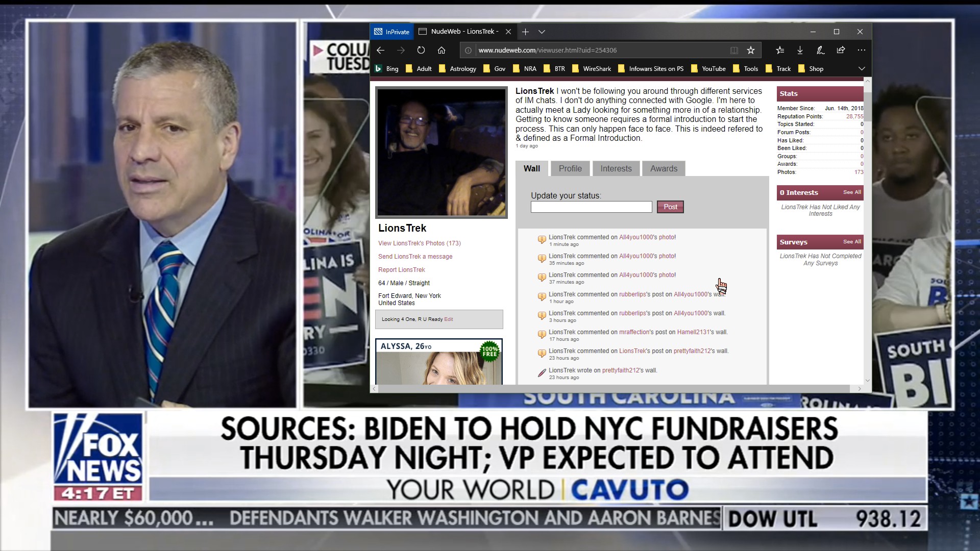Switch to the Interests tab
The height and width of the screenshot is (551, 980).
(616, 168)
